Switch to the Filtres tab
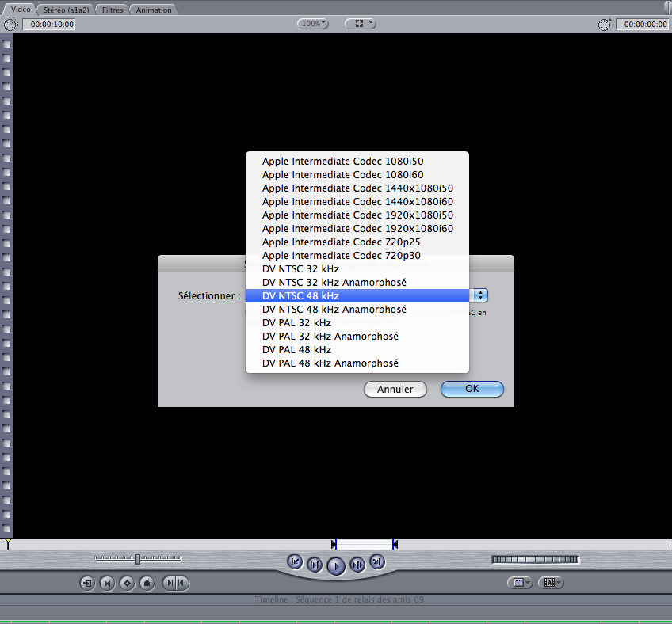672x624 pixels. click(113, 10)
